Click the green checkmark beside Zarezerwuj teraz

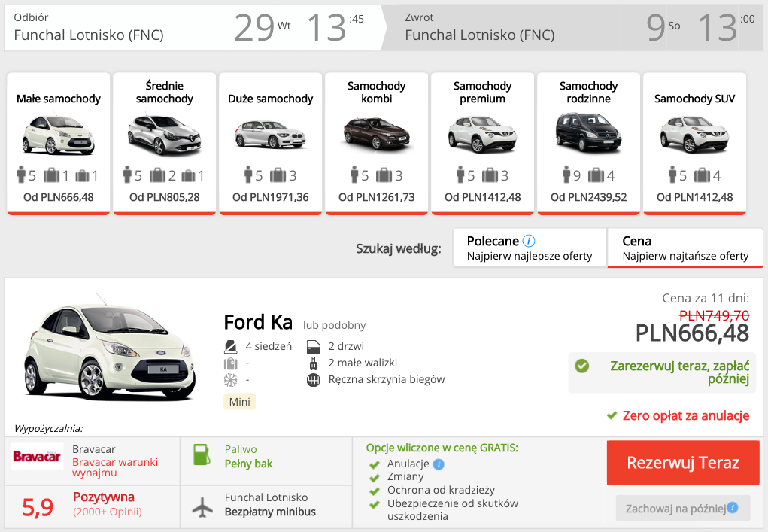coord(582,366)
